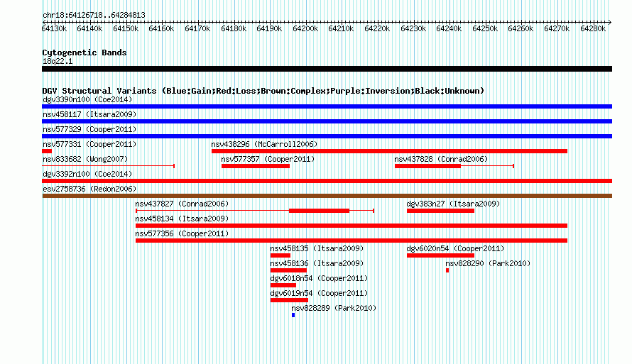
Task: Select the short red nsv577331 bar
Action: tap(47, 151)
